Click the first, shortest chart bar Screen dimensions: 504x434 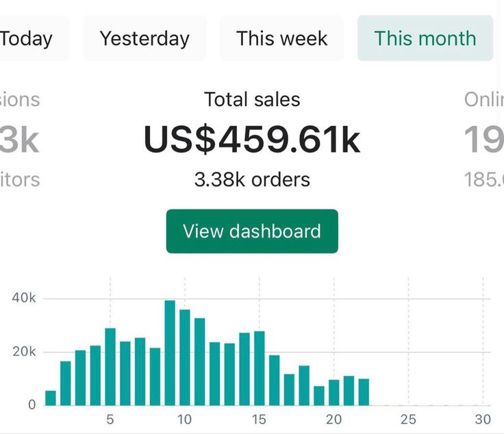[51, 398]
